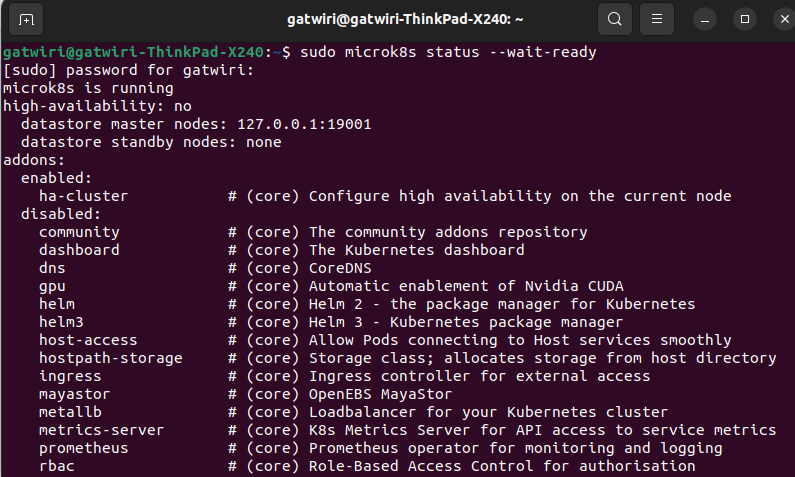Click the ha-cluster addon name
This screenshot has width=795, height=477.
point(83,196)
